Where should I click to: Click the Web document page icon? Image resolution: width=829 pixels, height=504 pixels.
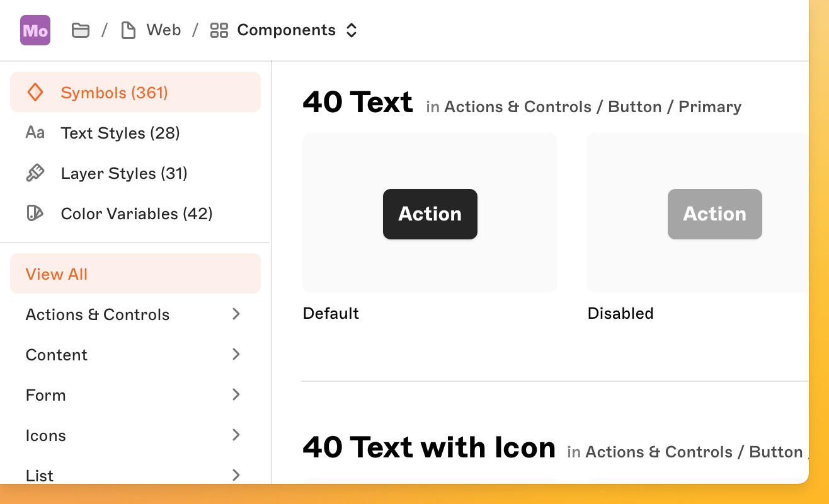click(129, 30)
